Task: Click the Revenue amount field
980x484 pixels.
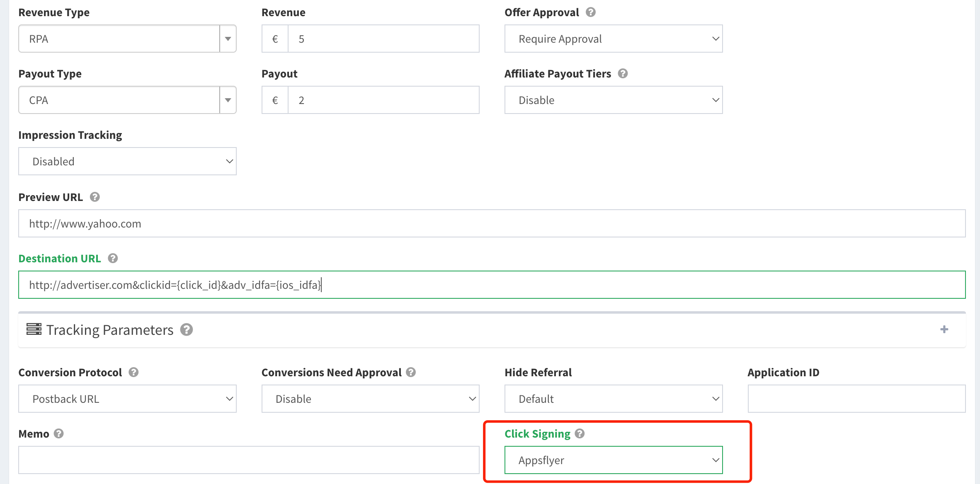Action: click(383, 39)
